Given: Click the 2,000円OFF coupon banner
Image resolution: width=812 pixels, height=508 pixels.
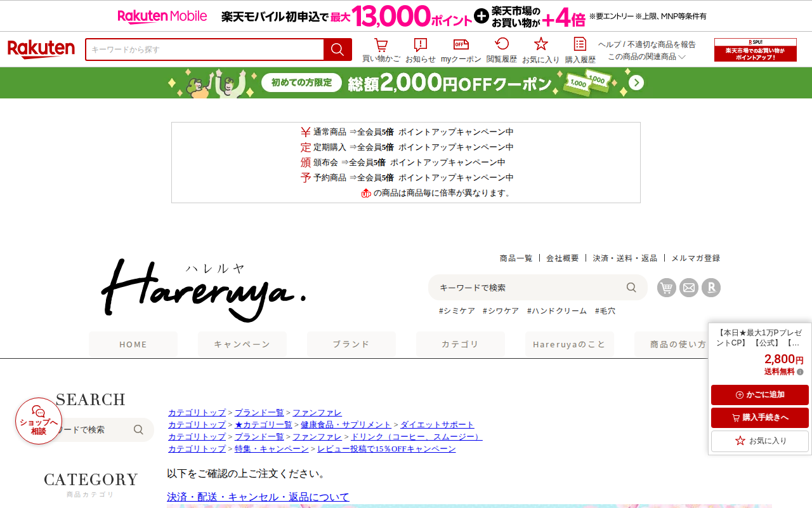Looking at the screenshot, I should [x=406, y=83].
